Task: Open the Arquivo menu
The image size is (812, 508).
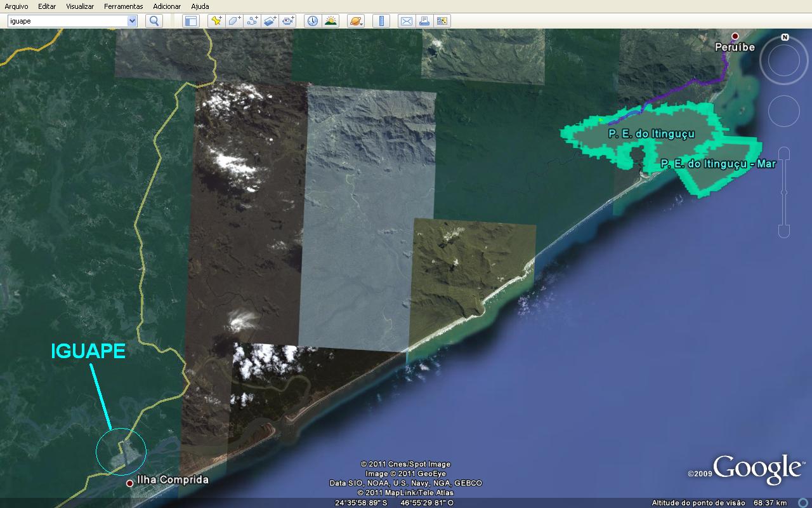Action: [16, 6]
